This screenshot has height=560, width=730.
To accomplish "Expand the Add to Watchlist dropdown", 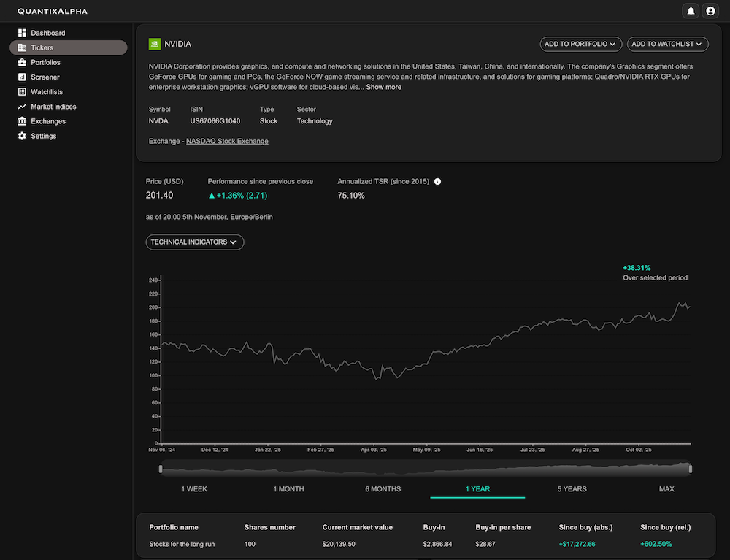I will point(667,44).
